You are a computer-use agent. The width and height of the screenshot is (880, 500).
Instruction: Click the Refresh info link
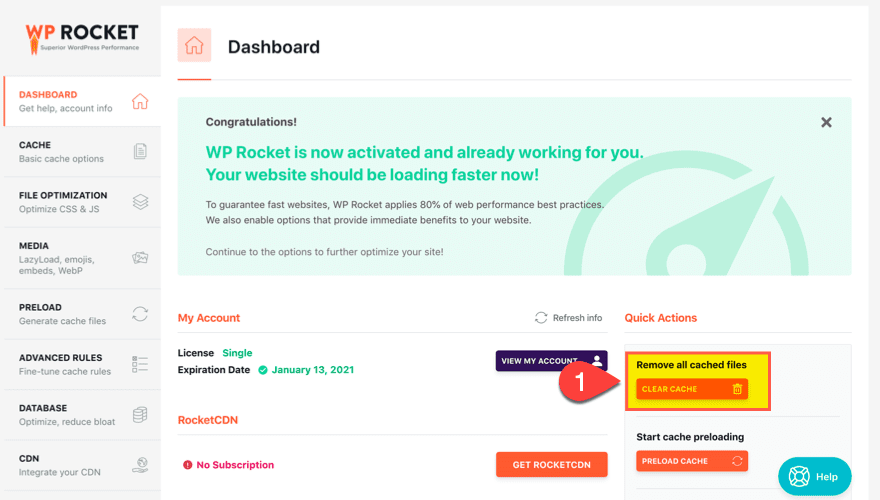click(x=569, y=318)
